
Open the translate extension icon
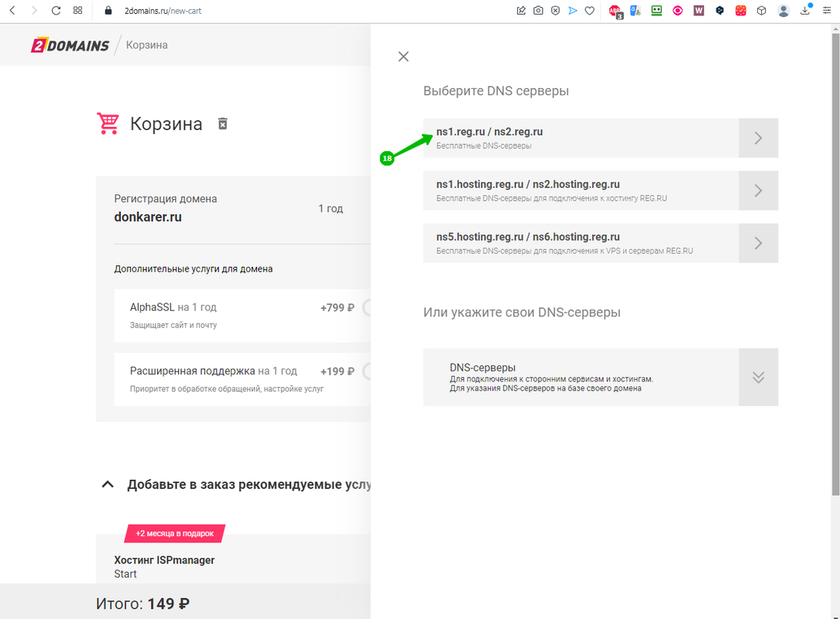[x=636, y=10]
